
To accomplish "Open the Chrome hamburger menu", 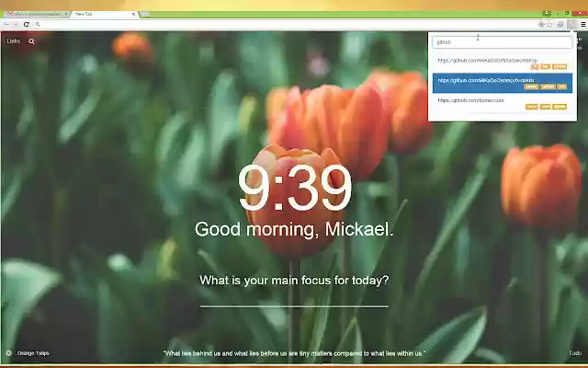I will pyautogui.click(x=583, y=25).
